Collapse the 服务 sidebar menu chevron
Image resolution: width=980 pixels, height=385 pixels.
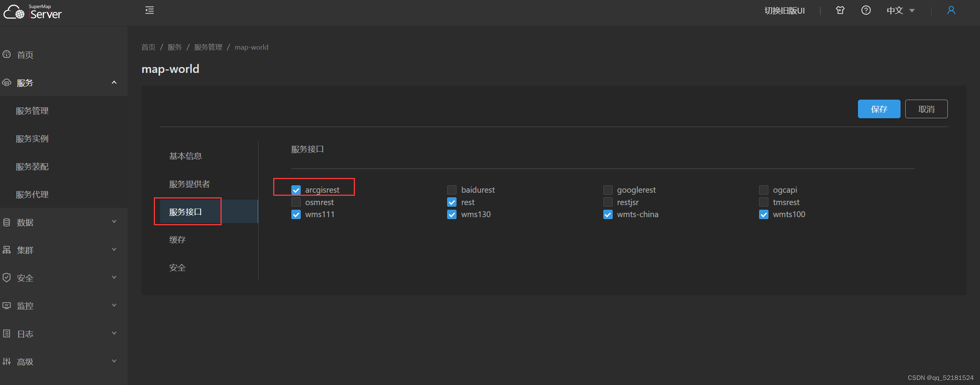coord(114,83)
